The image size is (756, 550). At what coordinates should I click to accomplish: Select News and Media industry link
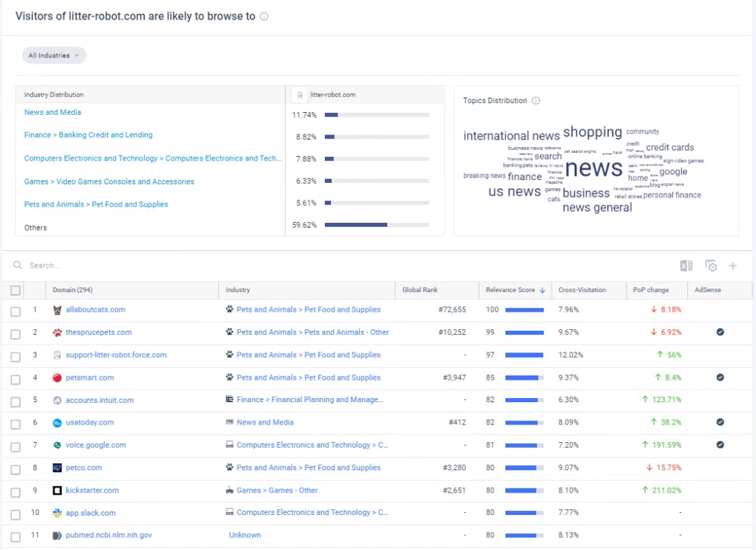click(52, 112)
